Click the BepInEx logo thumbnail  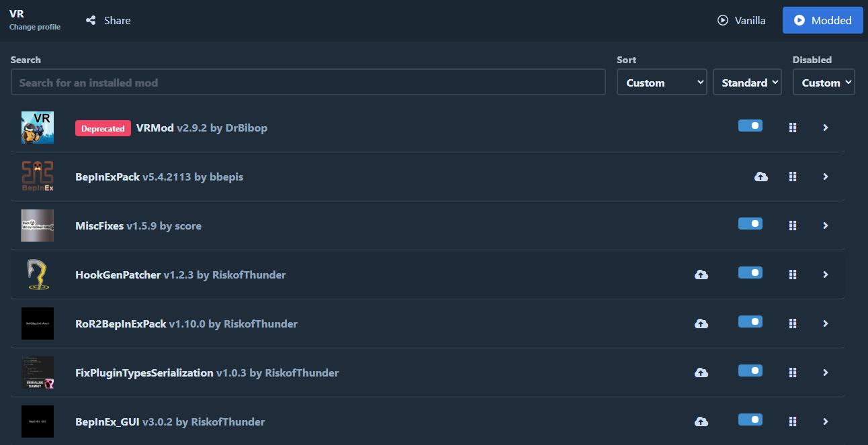click(38, 177)
